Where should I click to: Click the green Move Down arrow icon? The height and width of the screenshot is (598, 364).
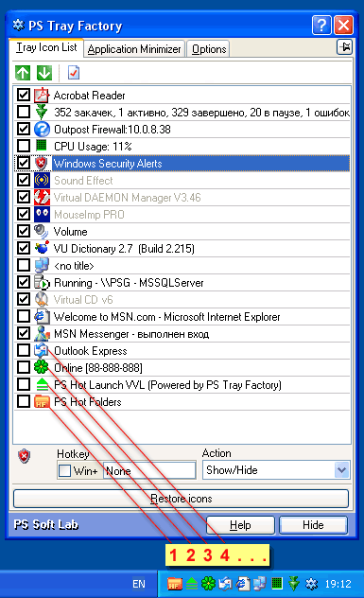[x=44, y=73]
